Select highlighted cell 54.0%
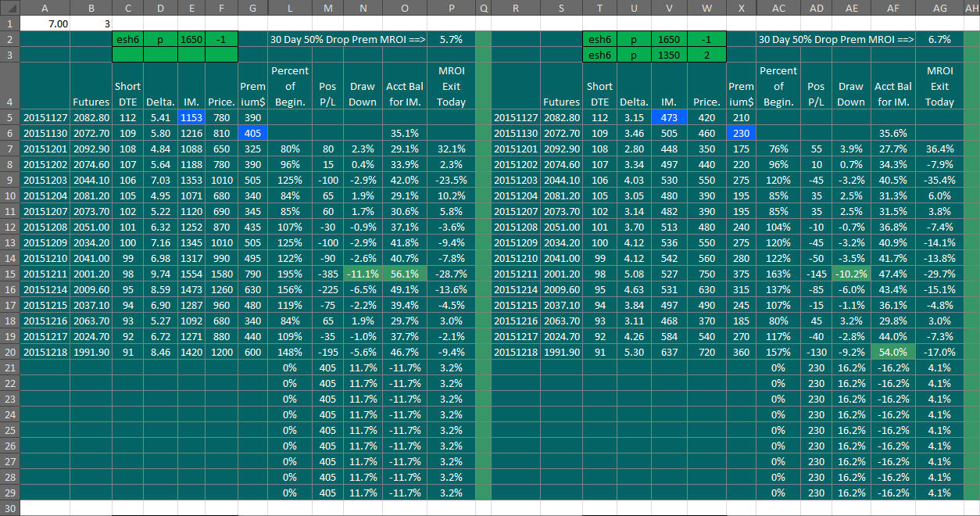 [x=893, y=352]
